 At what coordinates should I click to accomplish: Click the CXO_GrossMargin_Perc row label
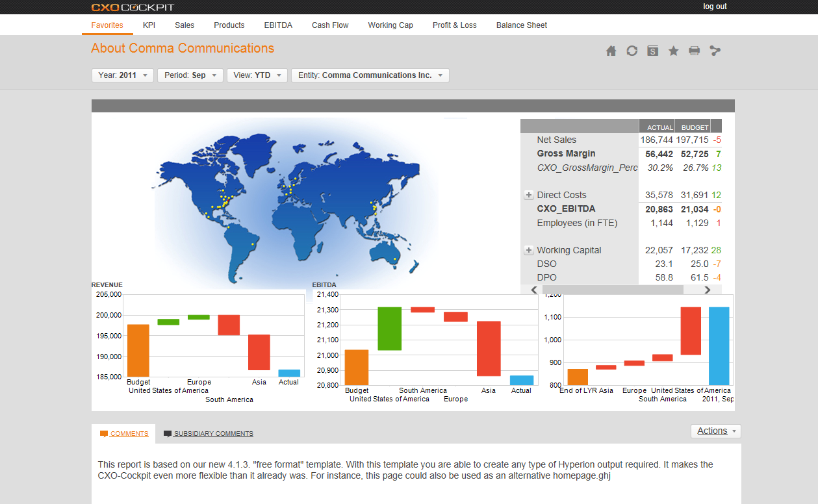587,168
